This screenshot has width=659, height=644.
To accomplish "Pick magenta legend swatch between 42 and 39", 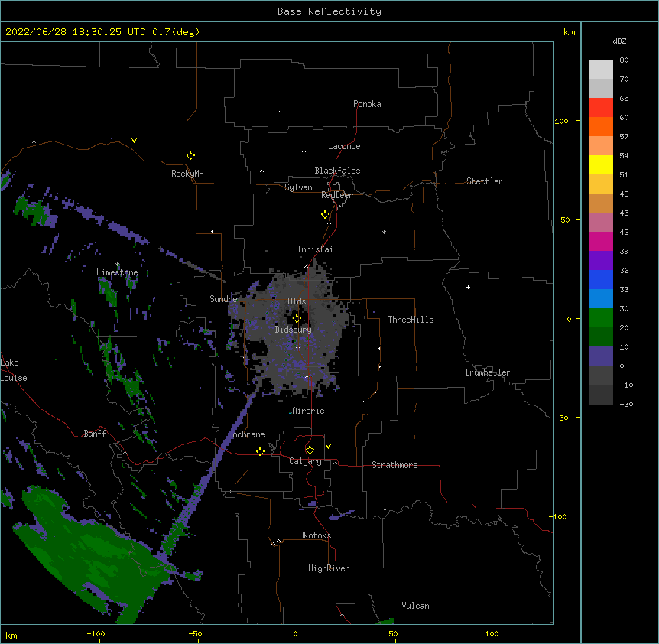I will pos(601,241).
